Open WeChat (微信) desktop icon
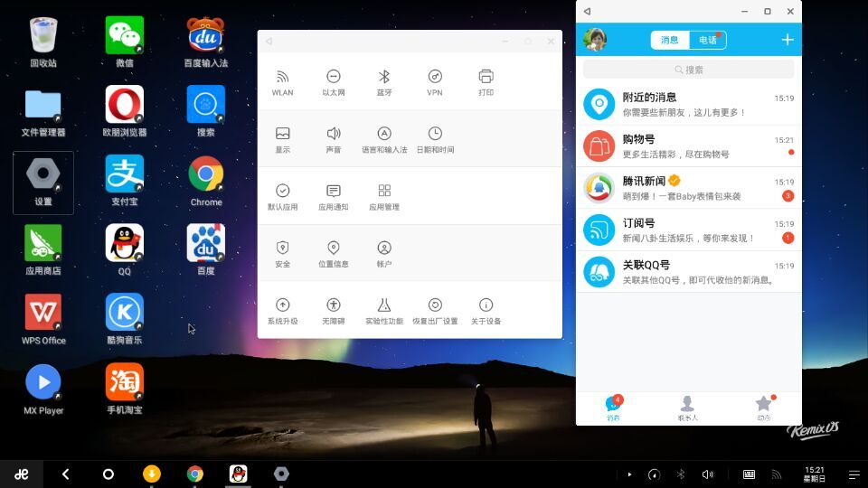 pyautogui.click(x=125, y=42)
